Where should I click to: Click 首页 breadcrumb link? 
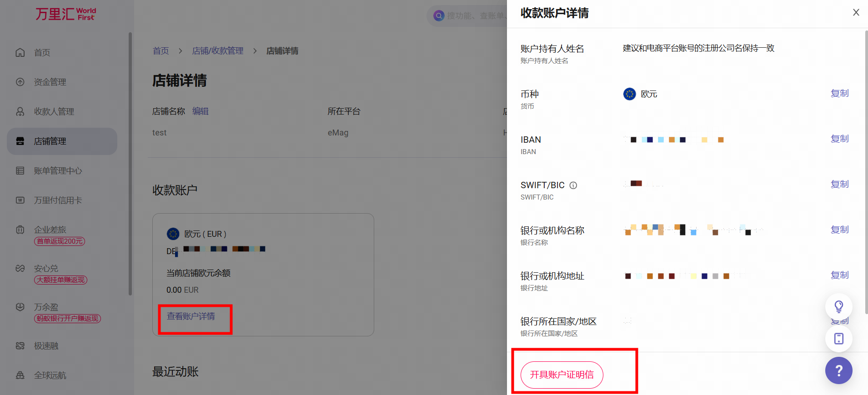click(x=161, y=50)
